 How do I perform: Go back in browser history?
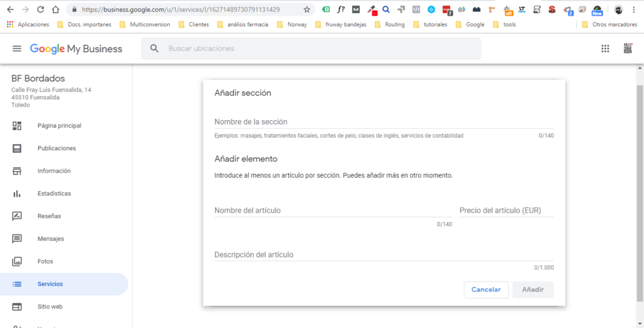coord(11,9)
